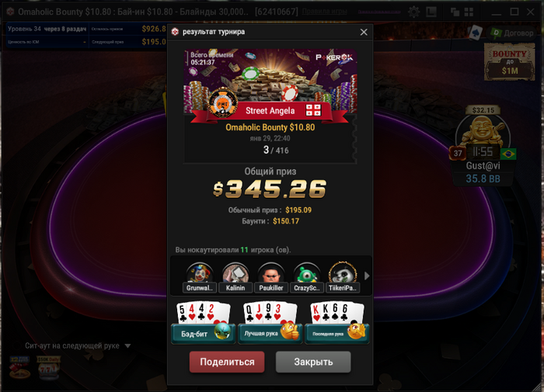Screen dimensions: 544x392
Task: Select the tile windows grid icon
Action: 469,12
